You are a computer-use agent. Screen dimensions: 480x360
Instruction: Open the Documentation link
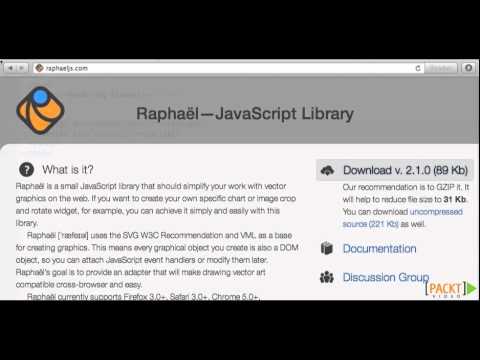tap(379, 249)
